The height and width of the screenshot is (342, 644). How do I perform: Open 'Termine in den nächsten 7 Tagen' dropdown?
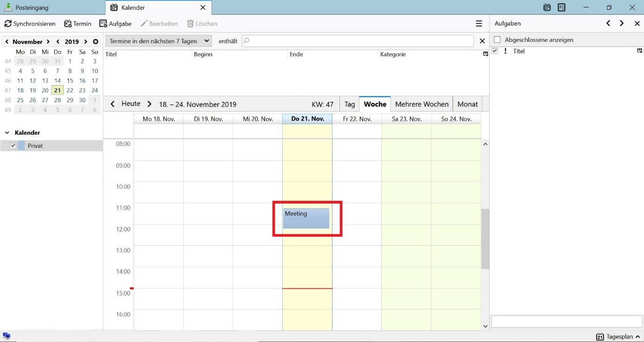click(x=159, y=41)
